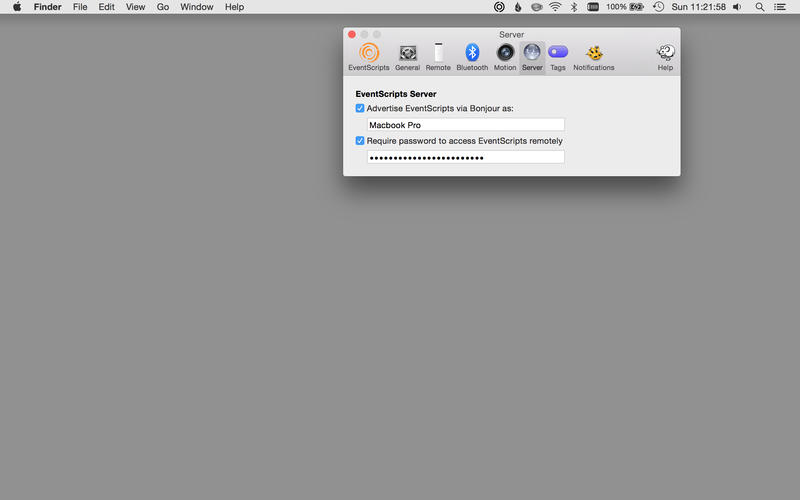Image resolution: width=800 pixels, height=500 pixels.
Task: Click the Bonjour name field 'Macbook Pro'
Action: [x=465, y=125]
